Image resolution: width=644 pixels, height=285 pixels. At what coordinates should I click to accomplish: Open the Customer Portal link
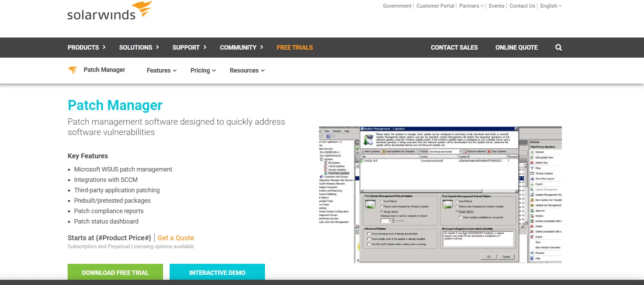click(x=435, y=6)
